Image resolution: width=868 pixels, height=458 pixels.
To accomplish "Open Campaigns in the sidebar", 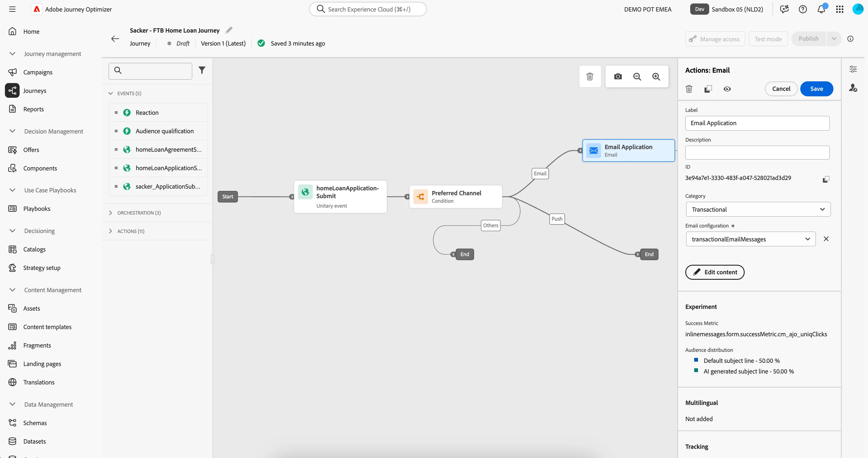I will point(38,72).
